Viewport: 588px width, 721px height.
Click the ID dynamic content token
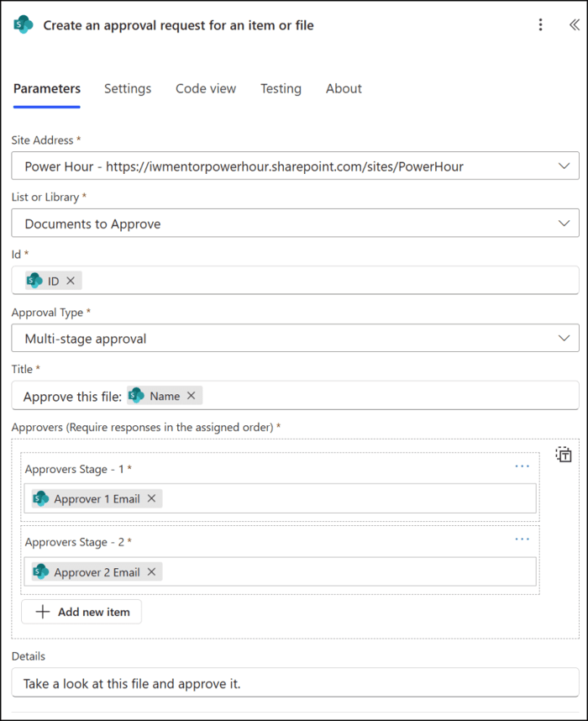click(50, 280)
